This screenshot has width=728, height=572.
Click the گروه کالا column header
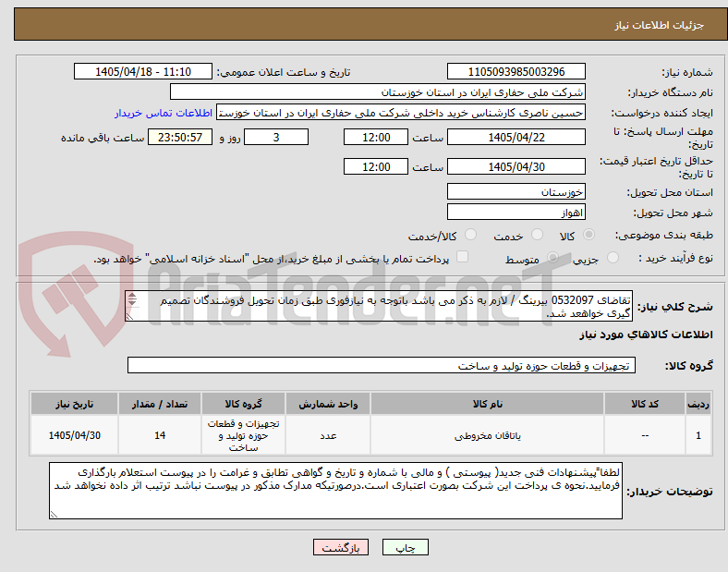click(x=243, y=404)
